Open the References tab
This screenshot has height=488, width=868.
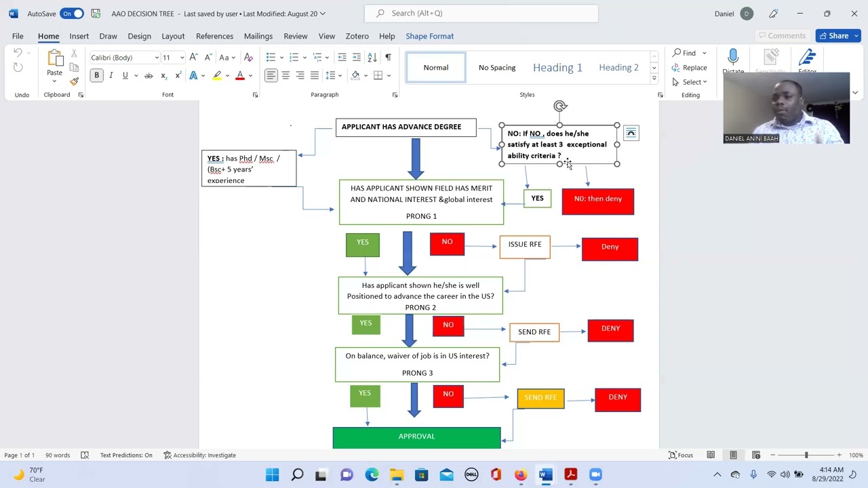214,36
